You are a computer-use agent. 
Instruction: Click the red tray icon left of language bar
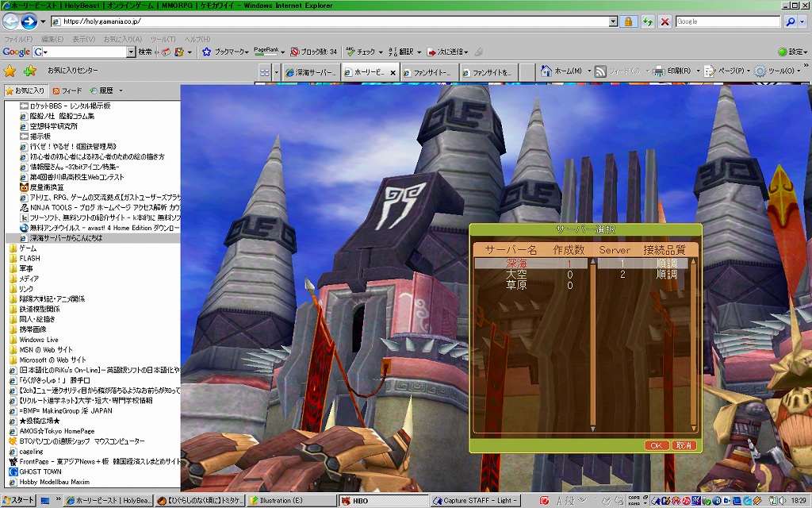click(x=544, y=501)
